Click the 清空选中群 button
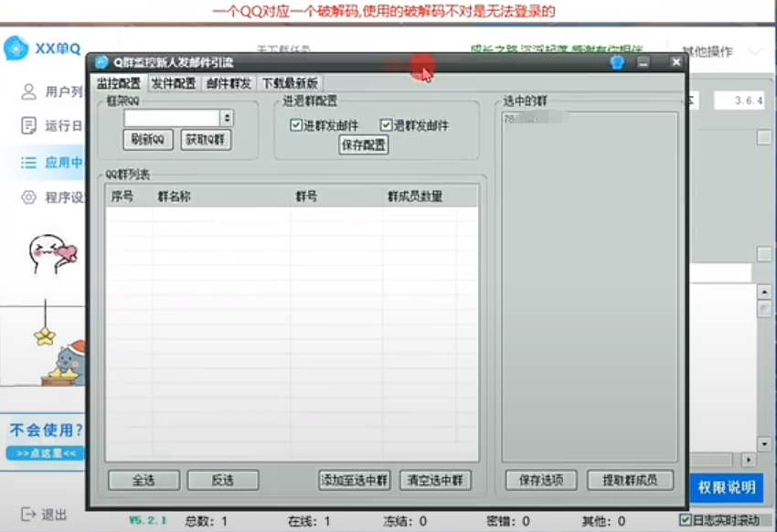Screen dimensions: 777x532 pyautogui.click(x=435, y=480)
